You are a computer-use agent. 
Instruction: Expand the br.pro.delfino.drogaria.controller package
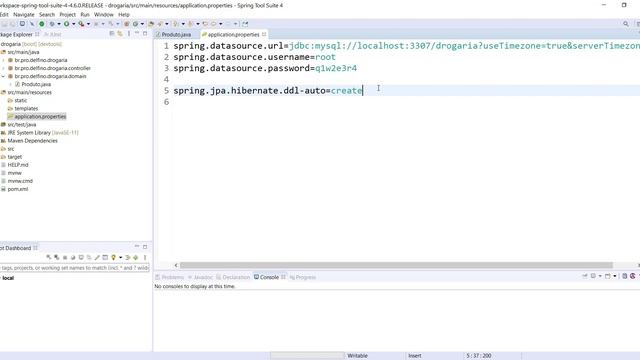4,68
